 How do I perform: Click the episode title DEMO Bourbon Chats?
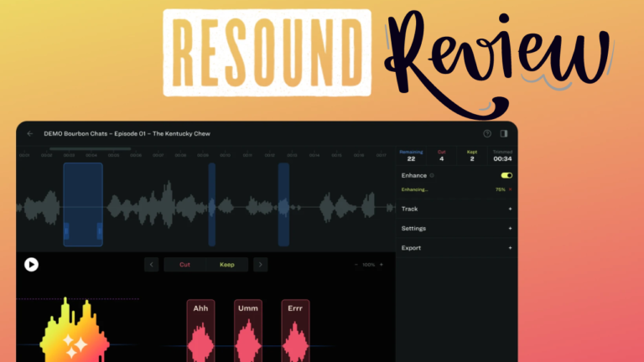click(x=127, y=134)
